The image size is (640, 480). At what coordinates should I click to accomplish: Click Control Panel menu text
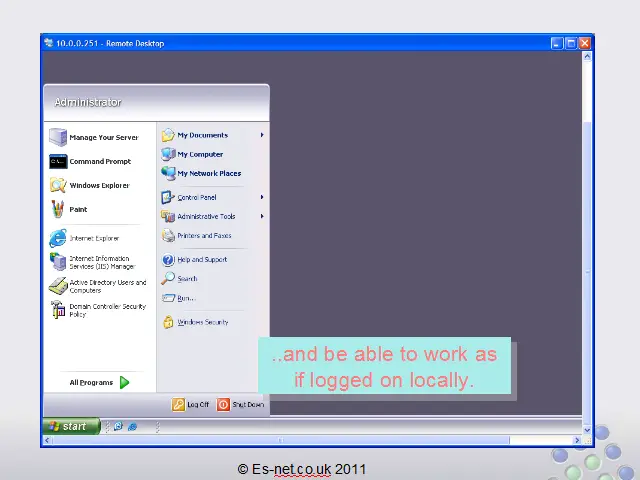coord(197,198)
